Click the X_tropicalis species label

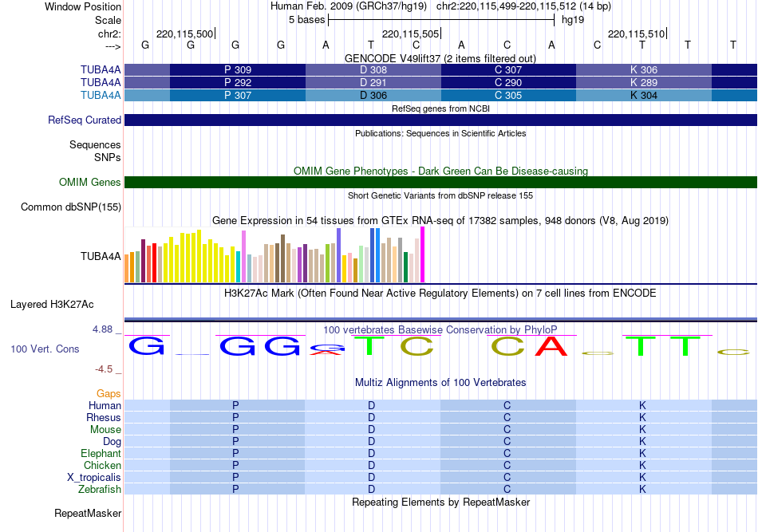coord(94,478)
